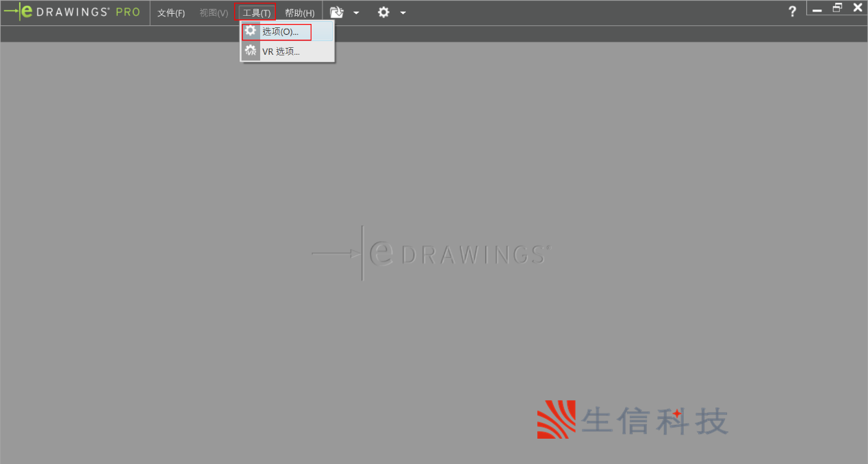Expand the settings gear dropdown arrow
The image size is (868, 464).
coord(403,13)
